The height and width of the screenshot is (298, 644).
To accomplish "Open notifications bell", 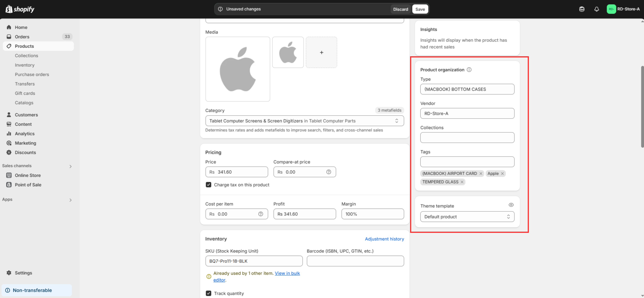I will point(596,9).
